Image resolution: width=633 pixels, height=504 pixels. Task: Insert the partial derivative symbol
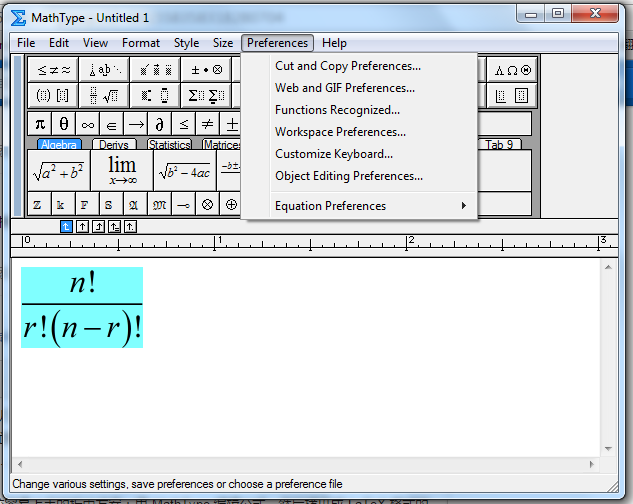pyautogui.click(x=159, y=124)
